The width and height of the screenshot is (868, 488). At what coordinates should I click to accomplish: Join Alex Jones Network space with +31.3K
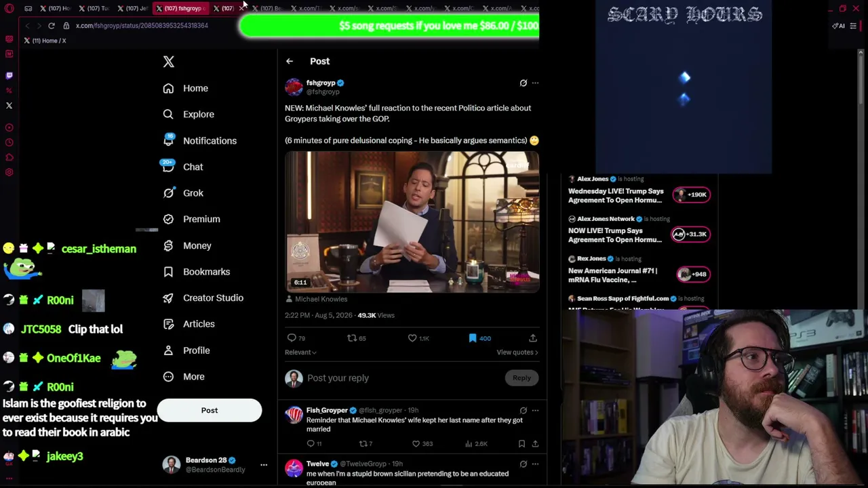[x=690, y=234]
